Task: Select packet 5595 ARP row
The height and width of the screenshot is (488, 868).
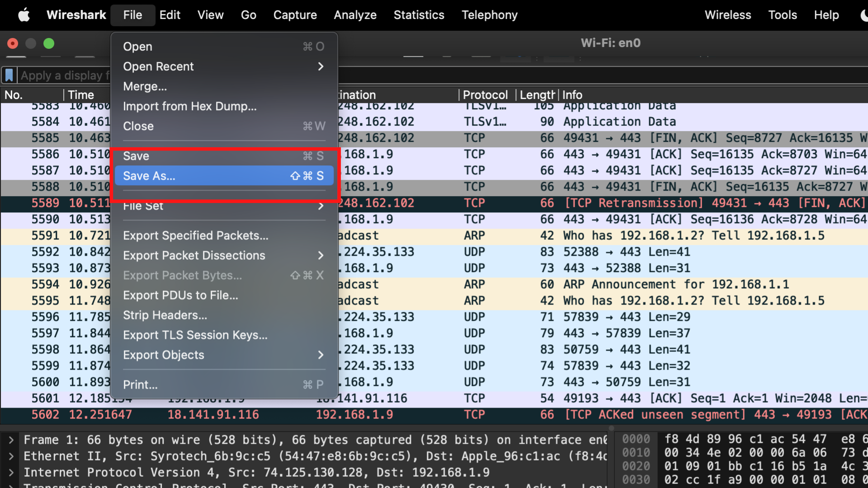Action: (603, 300)
